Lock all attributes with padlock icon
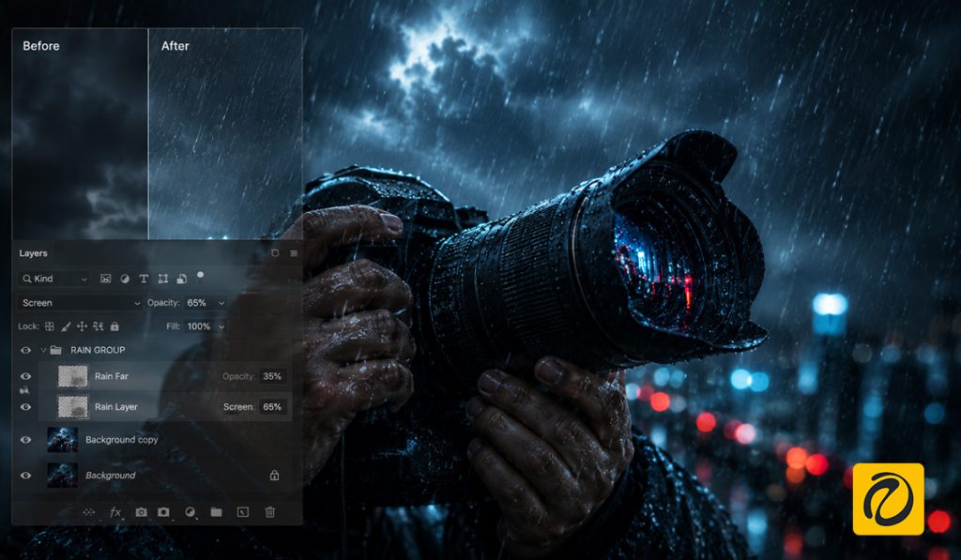Viewport: 961px width, 560px height. pyautogui.click(x=114, y=326)
